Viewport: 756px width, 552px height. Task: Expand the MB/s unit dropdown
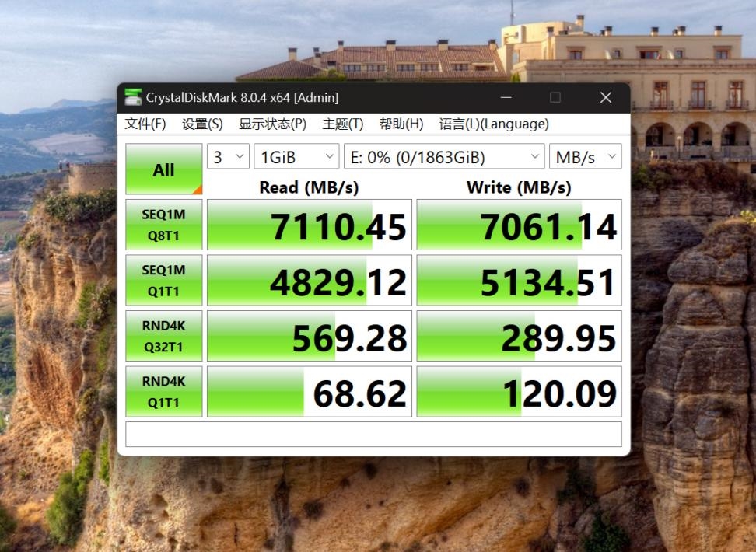click(586, 157)
